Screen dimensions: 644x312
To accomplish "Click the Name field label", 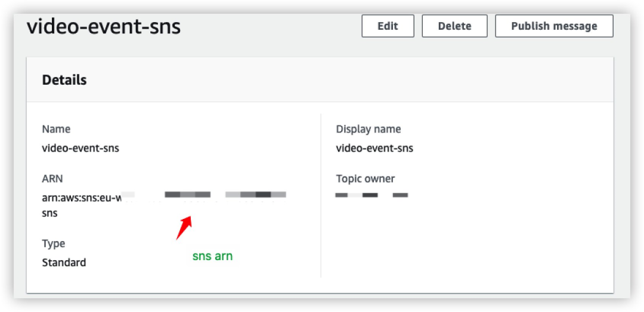I will 56,129.
